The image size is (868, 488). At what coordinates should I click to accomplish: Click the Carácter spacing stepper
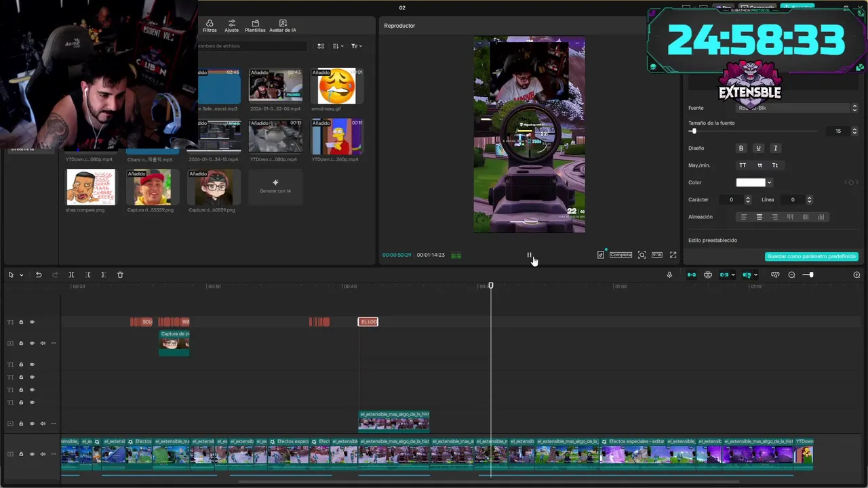tap(748, 200)
